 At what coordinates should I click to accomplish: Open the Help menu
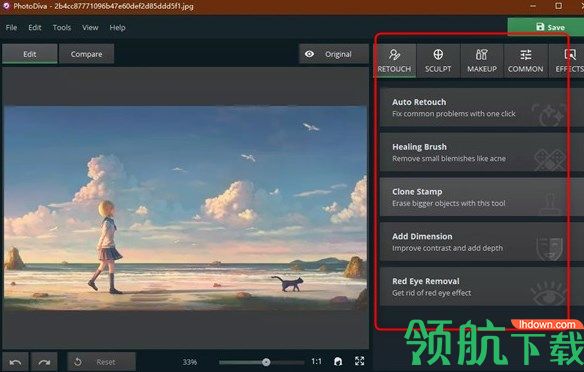pyautogui.click(x=117, y=28)
